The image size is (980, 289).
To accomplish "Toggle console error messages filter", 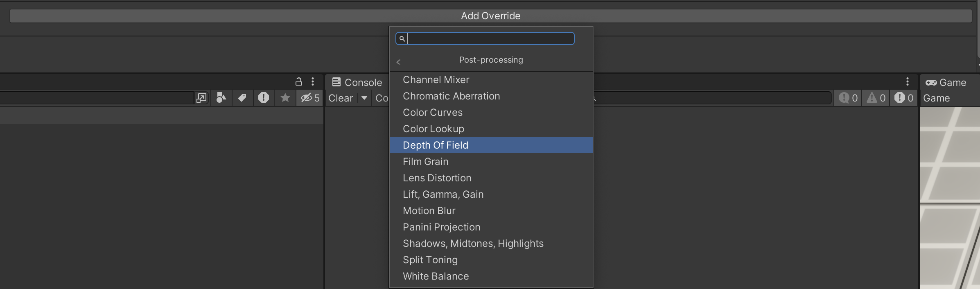I will [904, 98].
